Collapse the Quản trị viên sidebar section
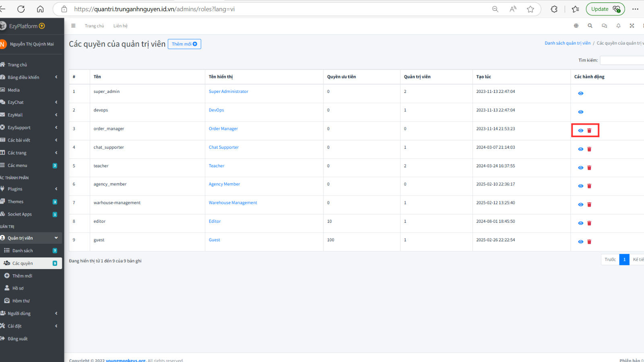This screenshot has width=644, height=362. click(31, 238)
